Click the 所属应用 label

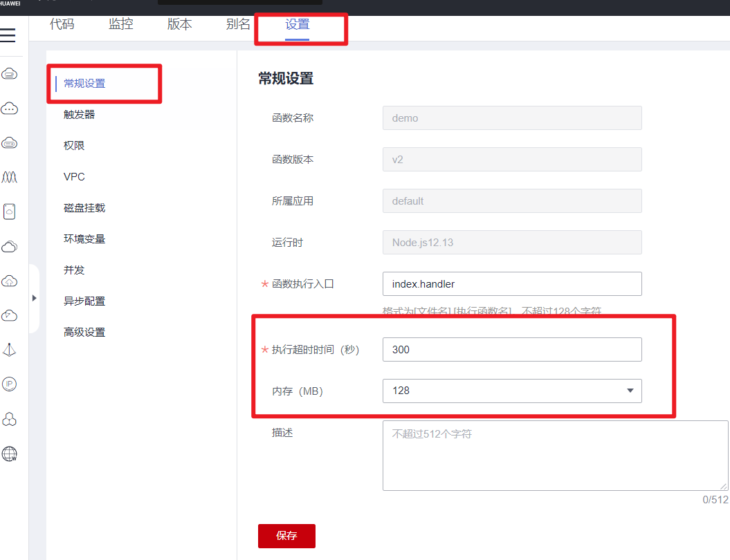tap(293, 201)
